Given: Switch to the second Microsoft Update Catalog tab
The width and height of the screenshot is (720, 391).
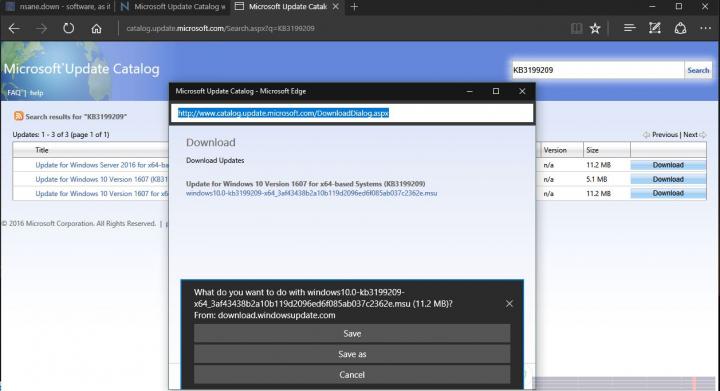Looking at the screenshot, I should (x=172, y=6).
